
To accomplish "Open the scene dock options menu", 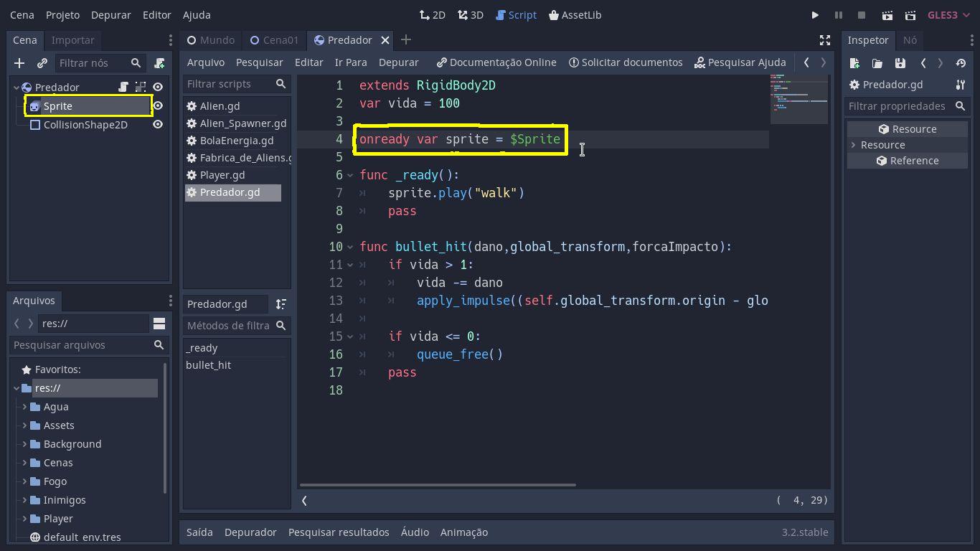I will coord(170,40).
